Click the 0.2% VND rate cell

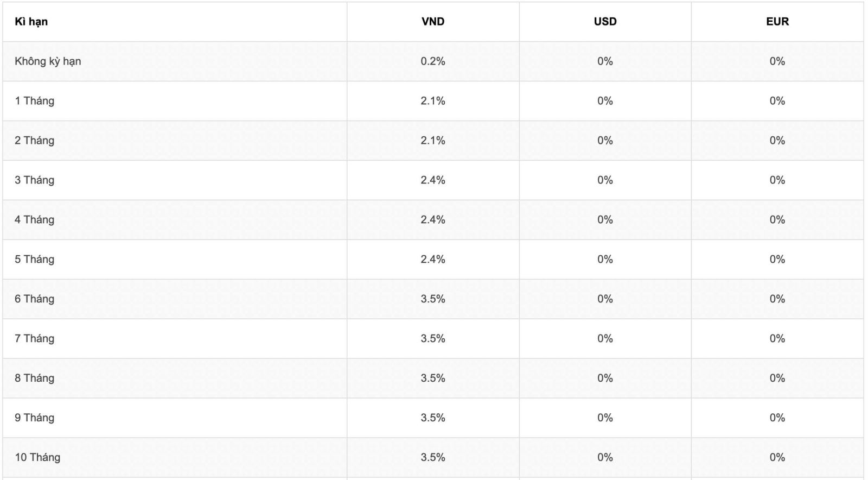(433, 61)
